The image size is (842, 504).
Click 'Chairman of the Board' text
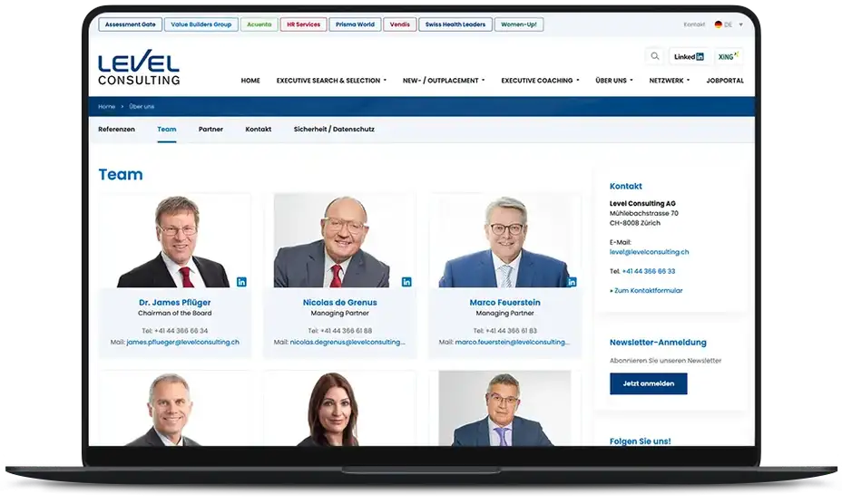[174, 314]
